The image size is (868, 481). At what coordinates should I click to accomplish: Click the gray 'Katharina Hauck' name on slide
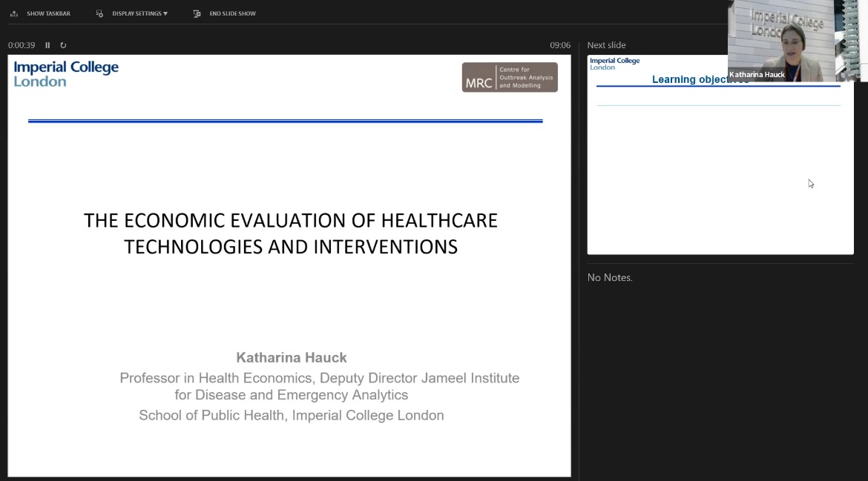pos(291,358)
